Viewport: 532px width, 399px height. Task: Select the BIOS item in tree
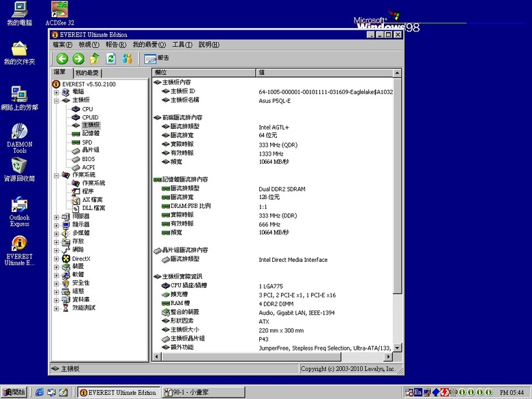[88, 159]
